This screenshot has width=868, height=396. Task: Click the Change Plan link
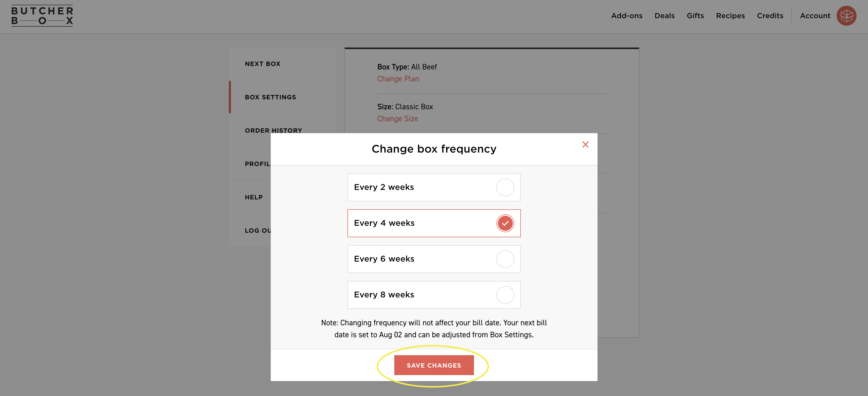point(398,79)
